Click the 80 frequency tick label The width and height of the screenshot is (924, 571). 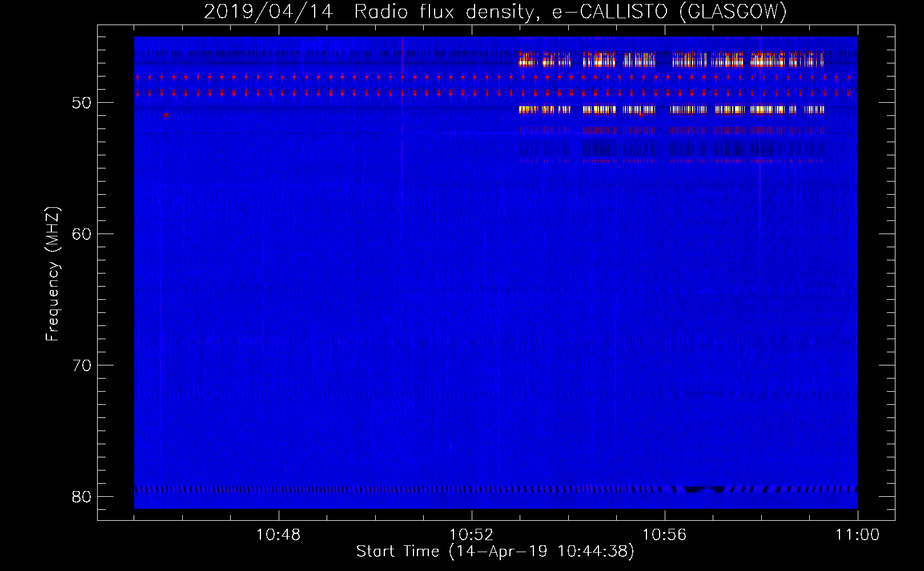click(82, 497)
